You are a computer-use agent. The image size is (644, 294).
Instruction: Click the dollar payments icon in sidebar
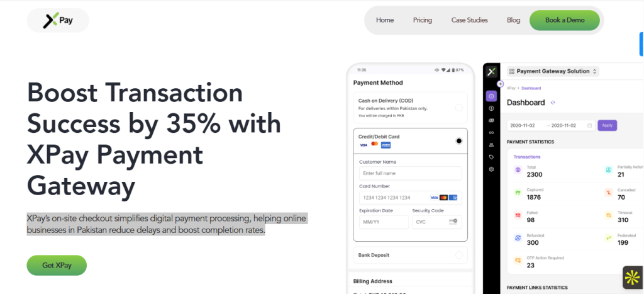(491, 108)
